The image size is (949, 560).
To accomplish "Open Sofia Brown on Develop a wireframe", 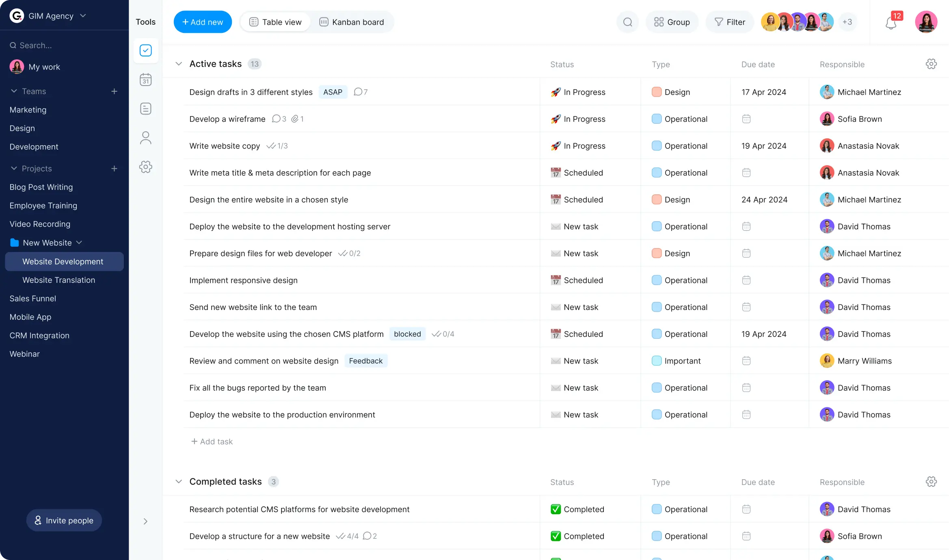I will click(x=851, y=119).
